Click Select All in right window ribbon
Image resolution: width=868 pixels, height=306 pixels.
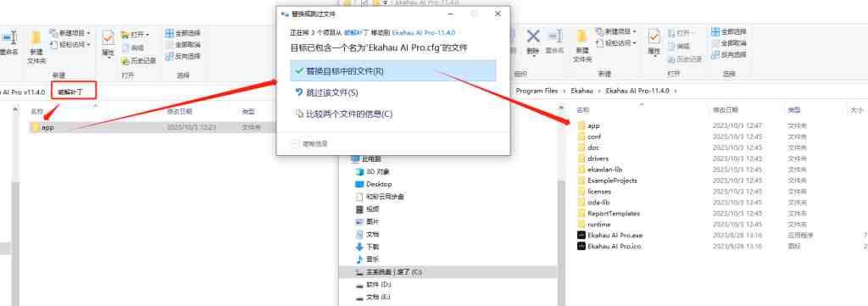(x=729, y=31)
